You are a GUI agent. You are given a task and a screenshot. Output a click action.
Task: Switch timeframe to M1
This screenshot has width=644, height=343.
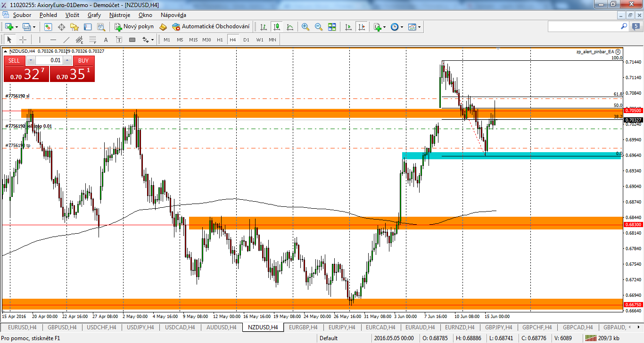(167, 40)
